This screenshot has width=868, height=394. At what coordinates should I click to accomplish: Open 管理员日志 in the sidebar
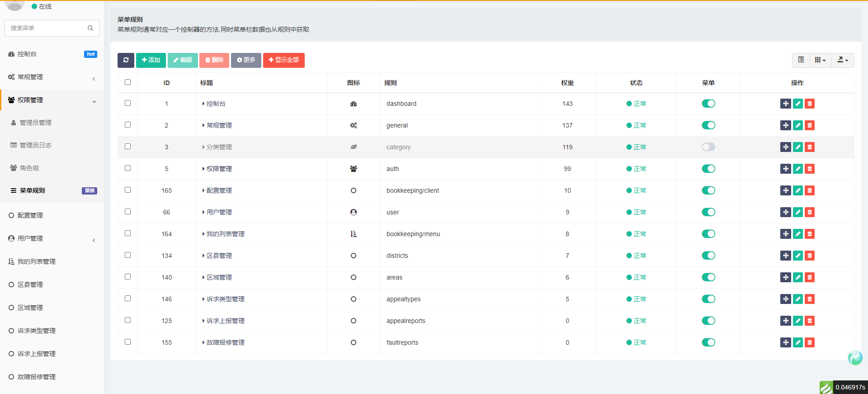35,145
